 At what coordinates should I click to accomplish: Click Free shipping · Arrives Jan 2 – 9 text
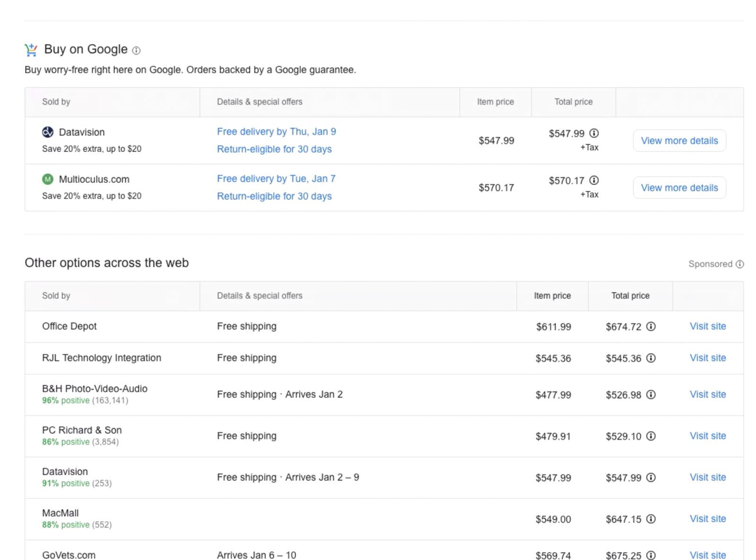point(288,477)
